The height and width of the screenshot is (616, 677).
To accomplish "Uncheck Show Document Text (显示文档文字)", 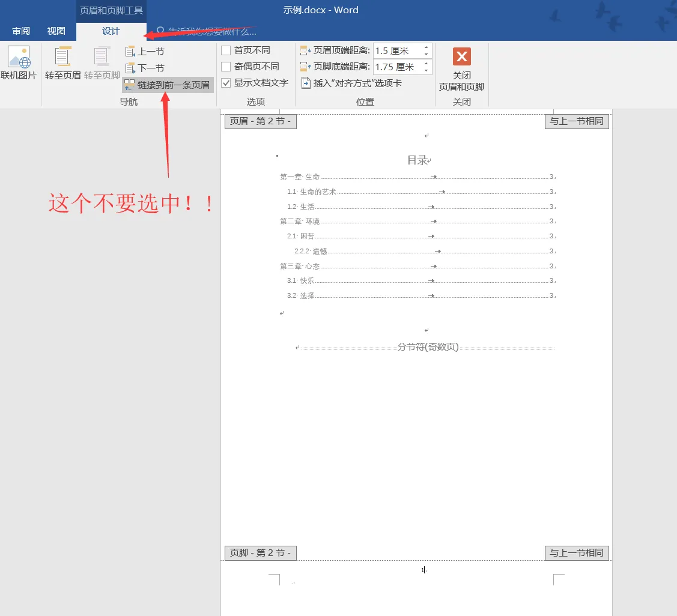I will click(x=226, y=83).
